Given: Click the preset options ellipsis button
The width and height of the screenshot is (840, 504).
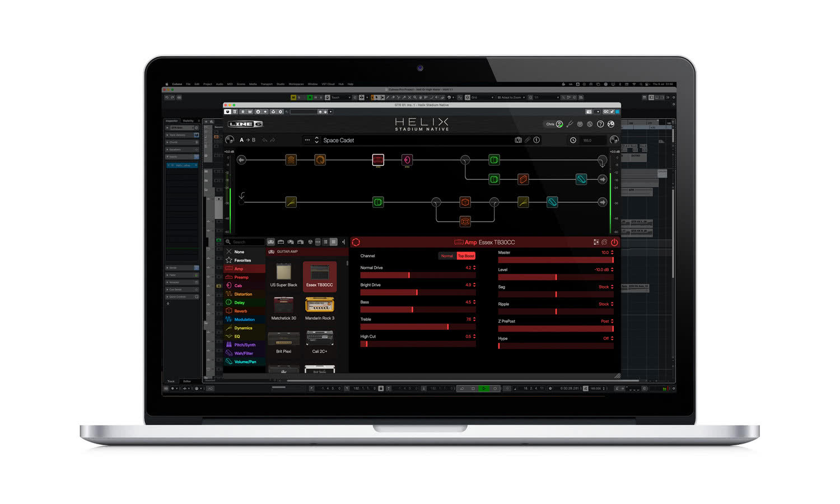Looking at the screenshot, I should (307, 140).
